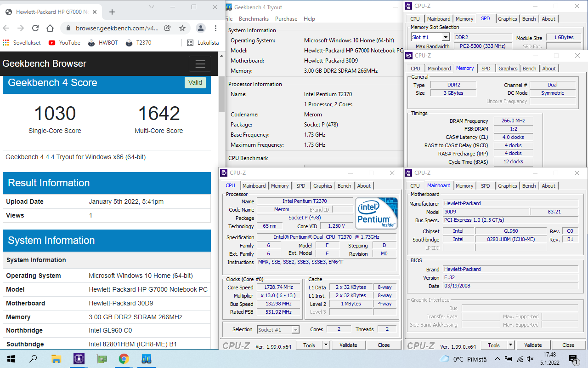Image resolution: width=588 pixels, height=368 pixels.
Task: Switch to Memory tab in CPU-Z CPU window
Action: (x=280, y=186)
